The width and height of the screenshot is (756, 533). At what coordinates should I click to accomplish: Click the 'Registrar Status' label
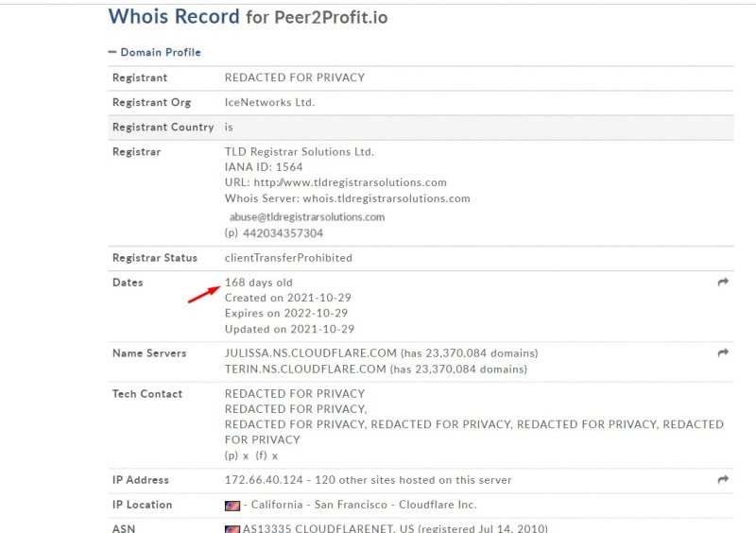coord(155,258)
